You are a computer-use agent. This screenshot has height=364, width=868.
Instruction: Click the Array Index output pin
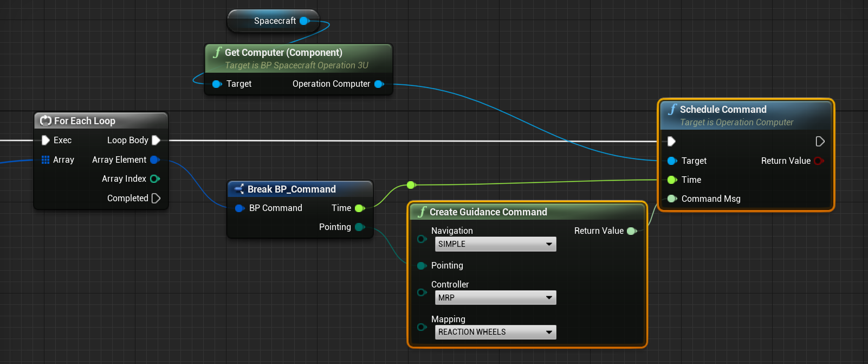coord(154,179)
